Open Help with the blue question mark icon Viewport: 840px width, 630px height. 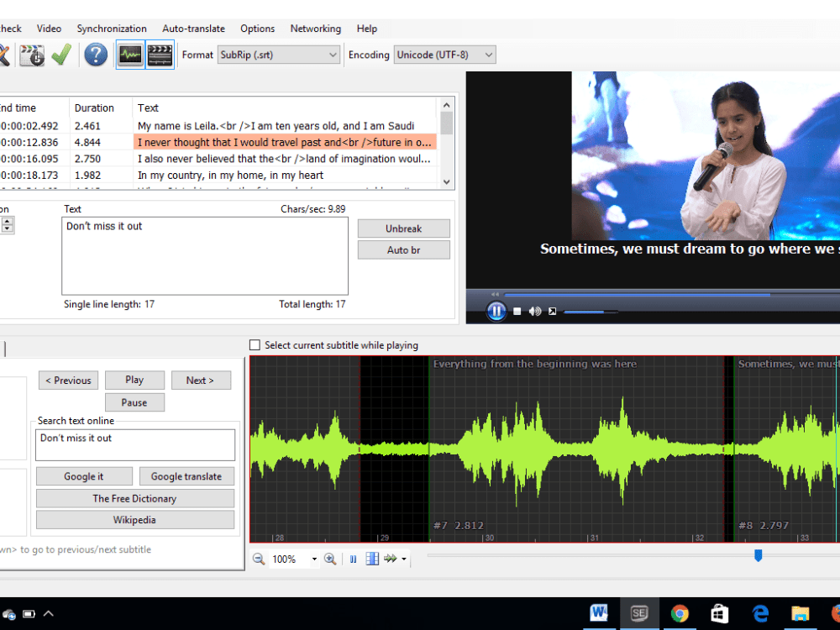tap(96, 55)
